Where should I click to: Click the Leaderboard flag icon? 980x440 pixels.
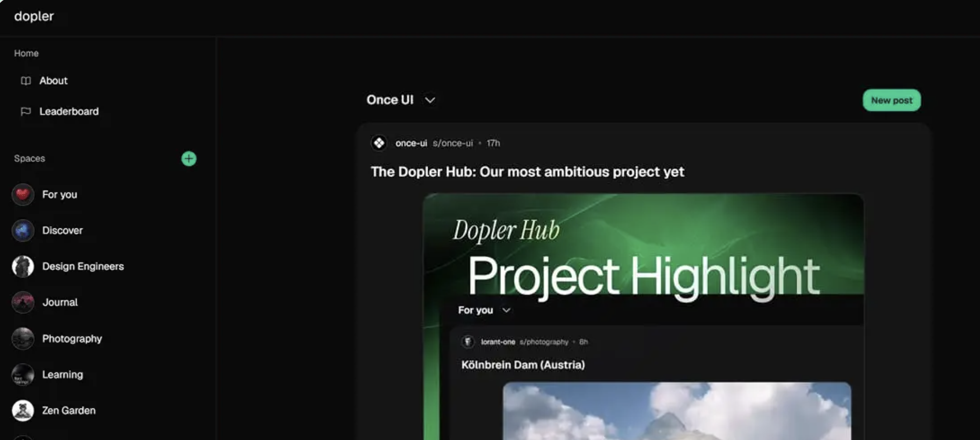pyautogui.click(x=26, y=111)
